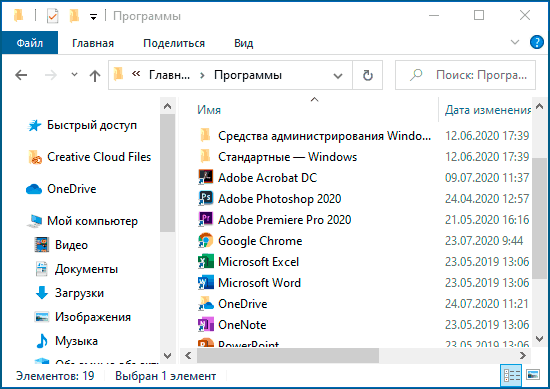Click the OneDrive shortcut icon in file list

[x=206, y=304]
